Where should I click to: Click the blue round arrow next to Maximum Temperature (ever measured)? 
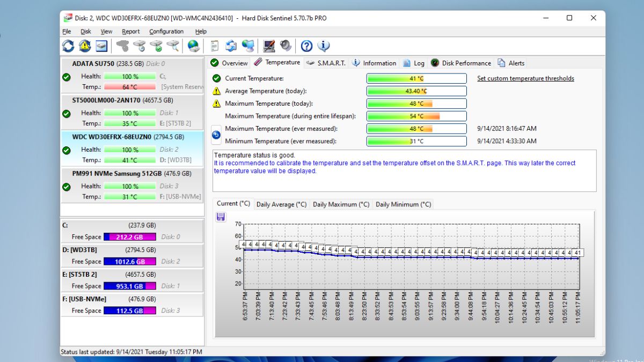pos(216,135)
